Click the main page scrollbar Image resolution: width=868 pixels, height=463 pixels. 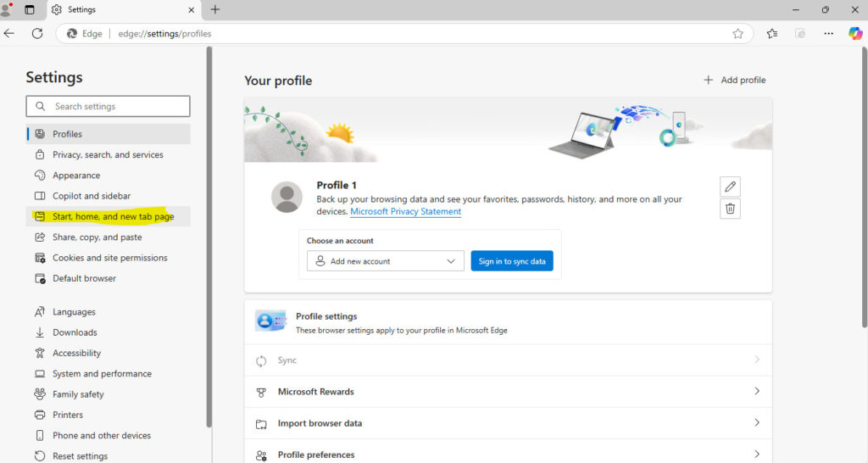864,187
